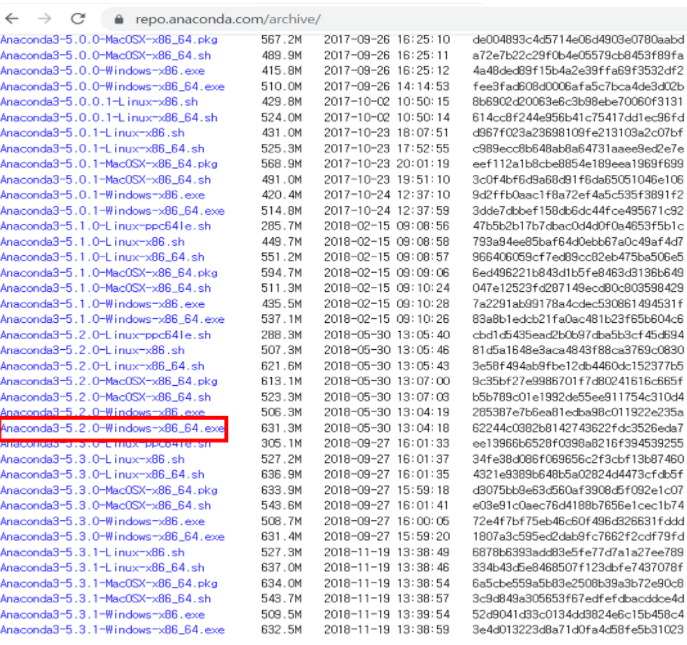Select hash starting with 1807a3c595ed
The image size is (687, 645).
point(578,537)
